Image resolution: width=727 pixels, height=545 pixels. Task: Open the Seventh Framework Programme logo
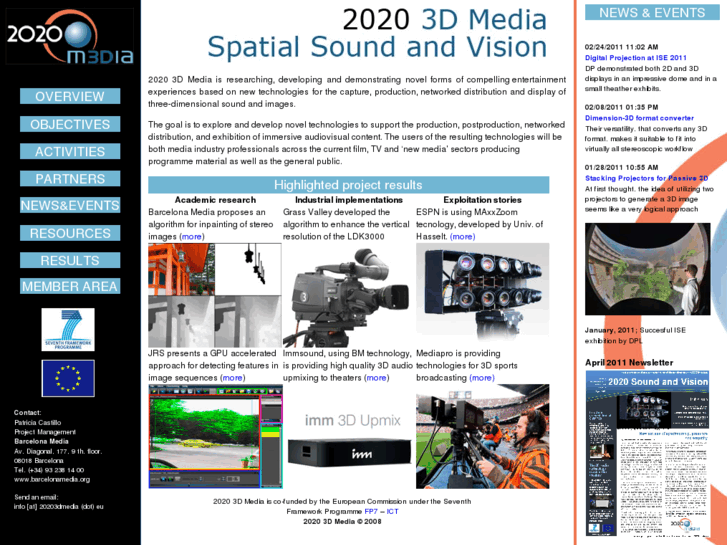tap(68, 329)
